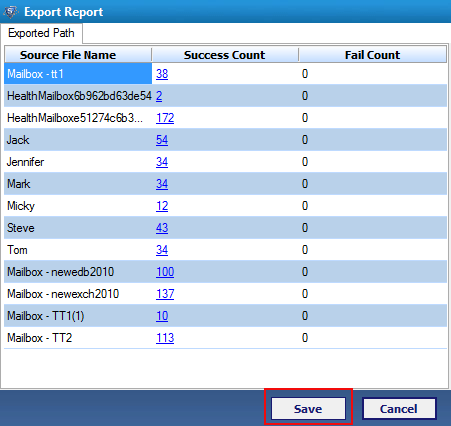The width and height of the screenshot is (451, 426).
Task: Open success count link 172
Action: click(165, 118)
